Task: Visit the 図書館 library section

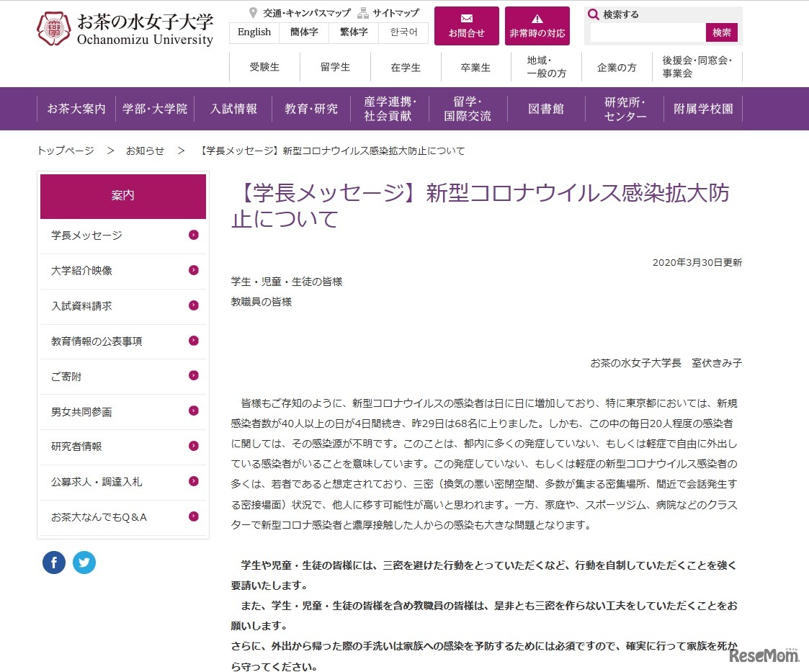Action: tap(545, 109)
